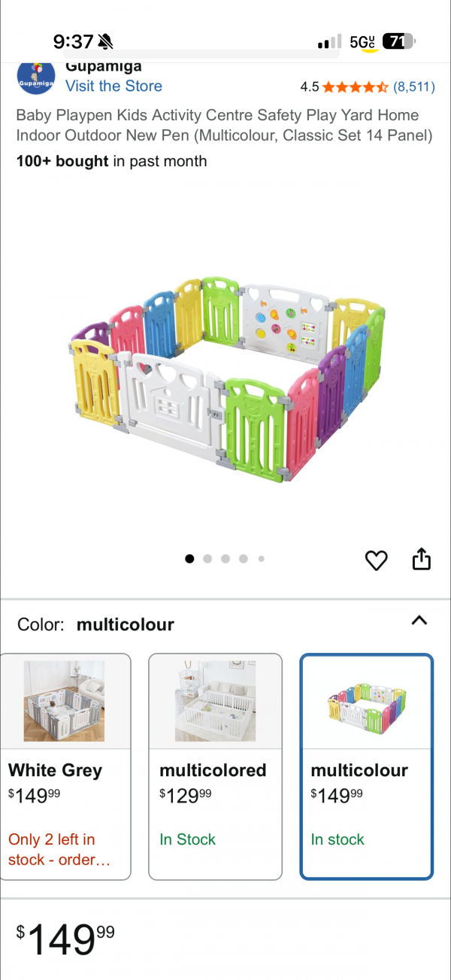Go to fourth image carousel dot
451x980 pixels.
pyautogui.click(x=244, y=559)
